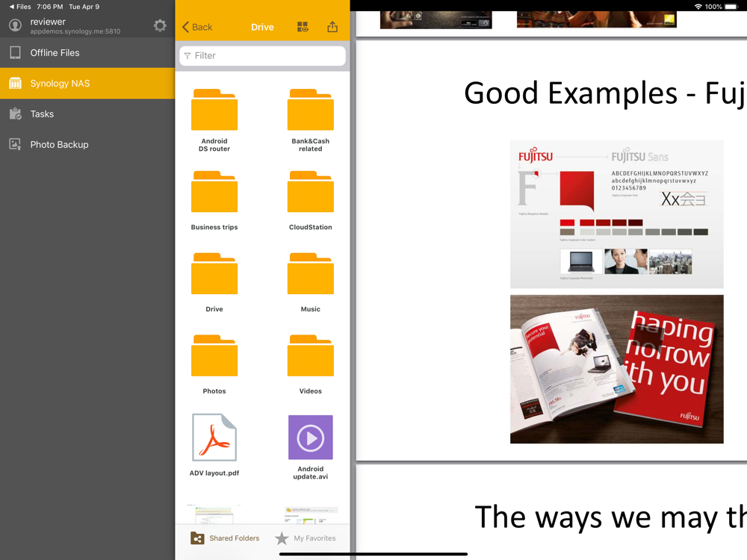
Task: Tap the Good Examples slide heading
Action: click(605, 93)
